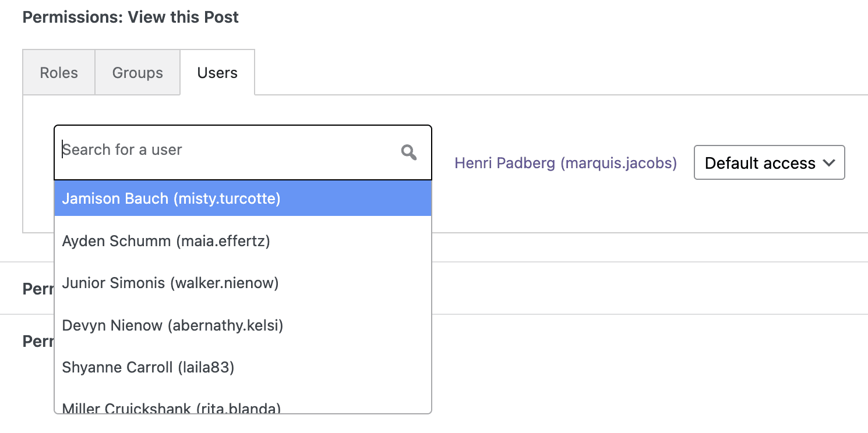Focus the 'Search for a user' field
868x433 pixels.
(x=227, y=150)
